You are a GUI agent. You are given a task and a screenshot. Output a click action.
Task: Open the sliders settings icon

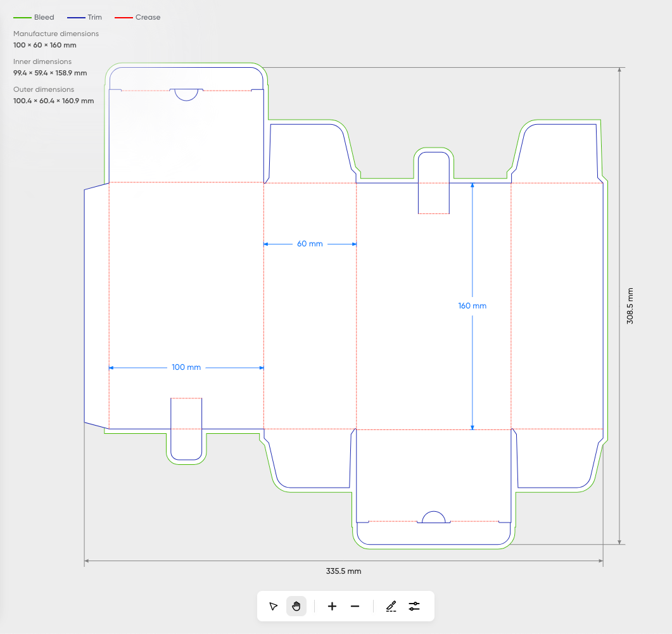(x=414, y=606)
